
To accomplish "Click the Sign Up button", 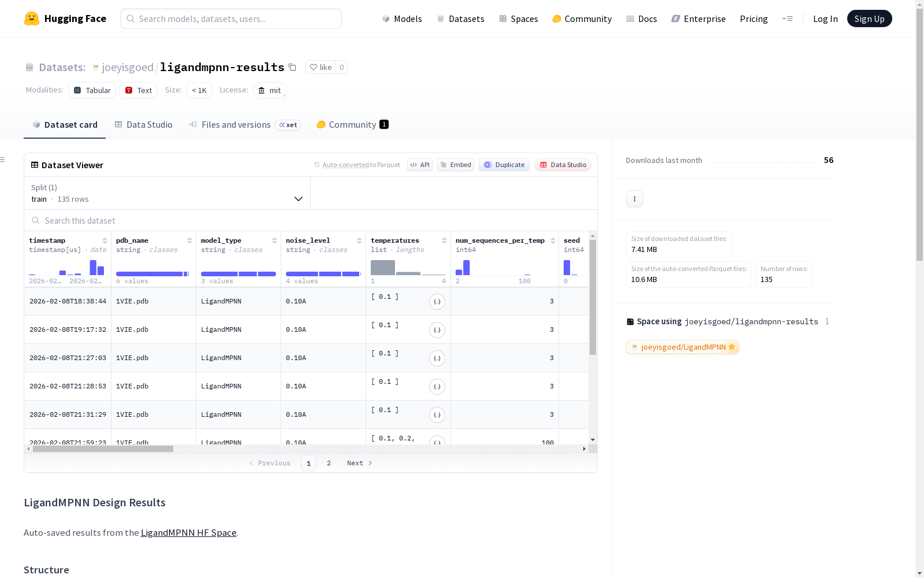I will 870,18.
